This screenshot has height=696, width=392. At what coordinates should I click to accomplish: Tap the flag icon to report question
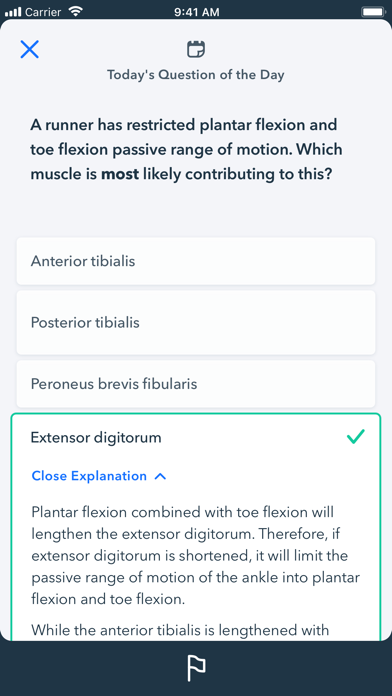tap(196, 668)
